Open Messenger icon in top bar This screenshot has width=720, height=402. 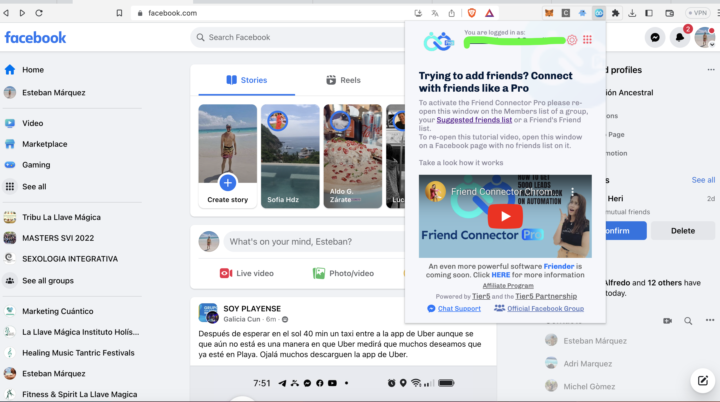click(655, 38)
